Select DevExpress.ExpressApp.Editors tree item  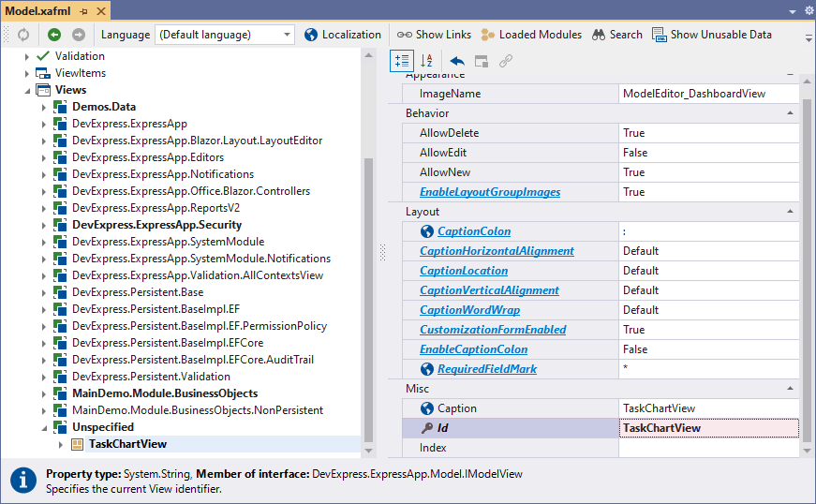[148, 157]
